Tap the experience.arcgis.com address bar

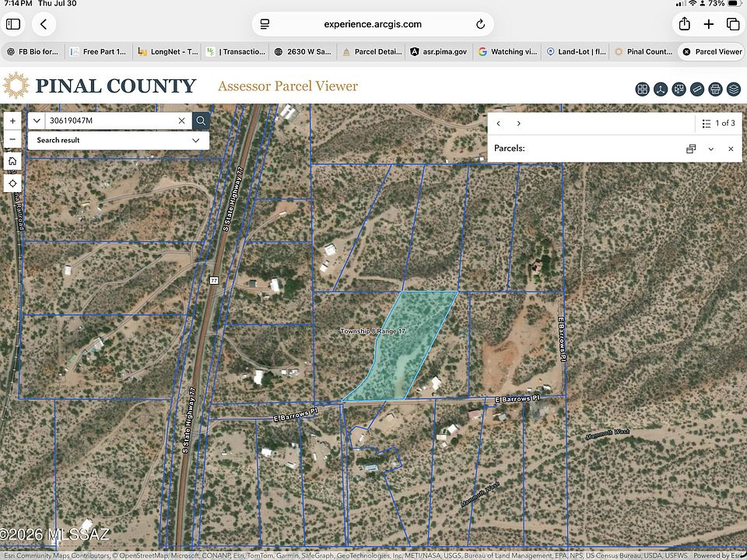(x=373, y=24)
